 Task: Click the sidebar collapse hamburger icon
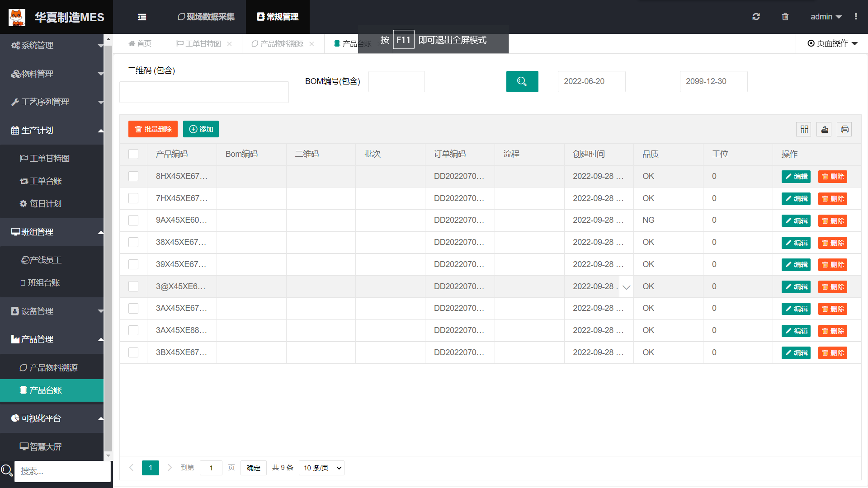(142, 17)
